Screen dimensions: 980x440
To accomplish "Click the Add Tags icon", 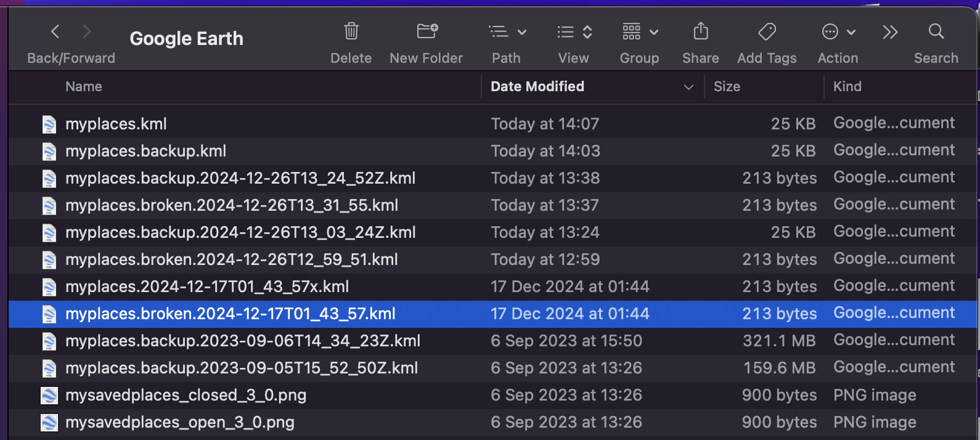I will [x=767, y=31].
